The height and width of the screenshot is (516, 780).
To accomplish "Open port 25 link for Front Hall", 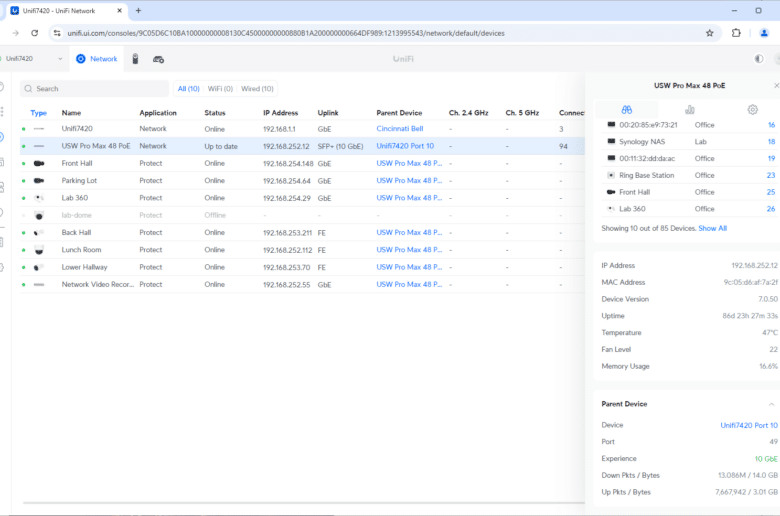I will pyautogui.click(x=771, y=192).
